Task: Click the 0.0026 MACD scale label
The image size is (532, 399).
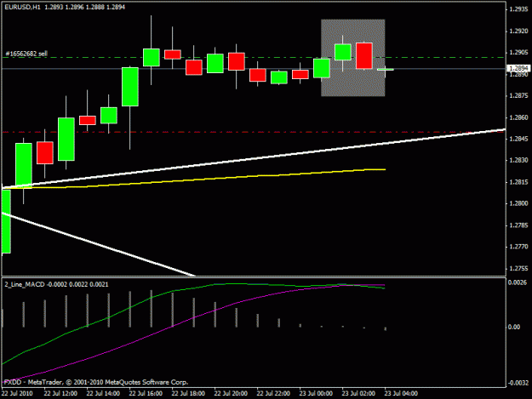Action: point(518,282)
